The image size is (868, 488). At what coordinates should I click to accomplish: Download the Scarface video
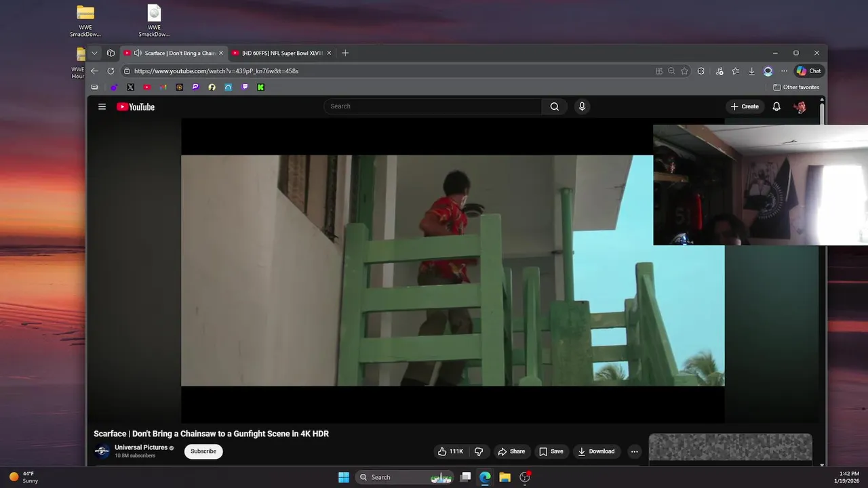point(596,451)
